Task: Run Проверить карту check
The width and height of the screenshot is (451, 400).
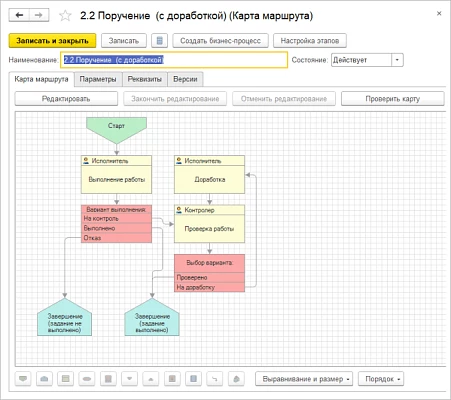Action: [393, 99]
